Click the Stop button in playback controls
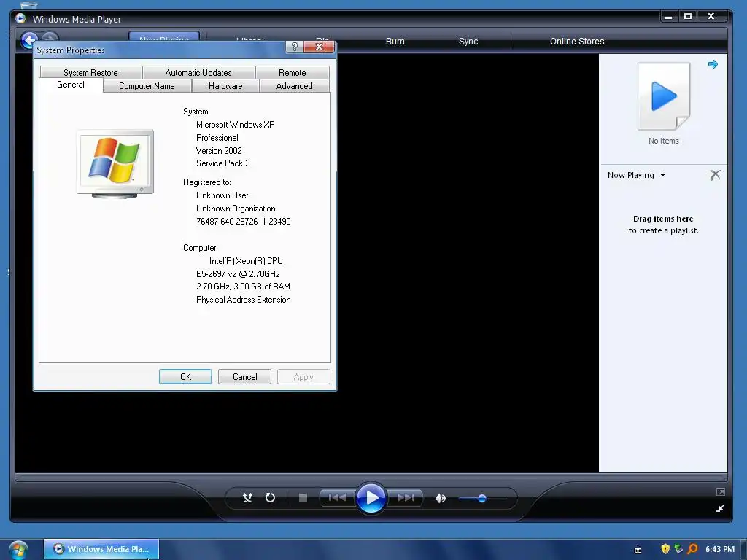Screen dimensions: 747x560 click(x=303, y=497)
